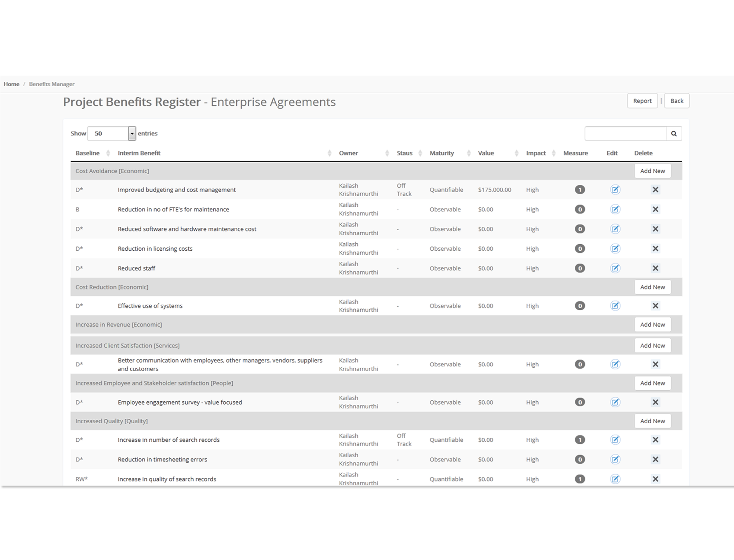This screenshot has width=734, height=560.
Task: Sort table by Value column
Action: tap(498, 153)
